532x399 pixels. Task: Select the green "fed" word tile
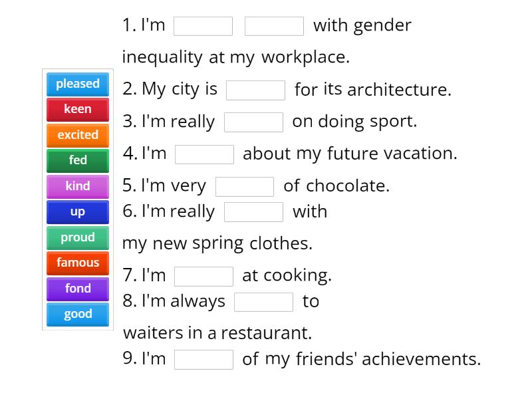pos(77,160)
